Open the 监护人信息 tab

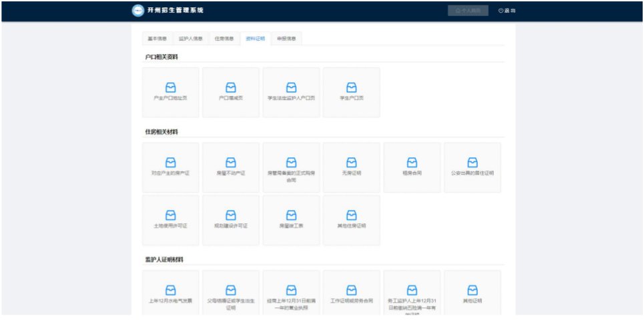(x=190, y=39)
